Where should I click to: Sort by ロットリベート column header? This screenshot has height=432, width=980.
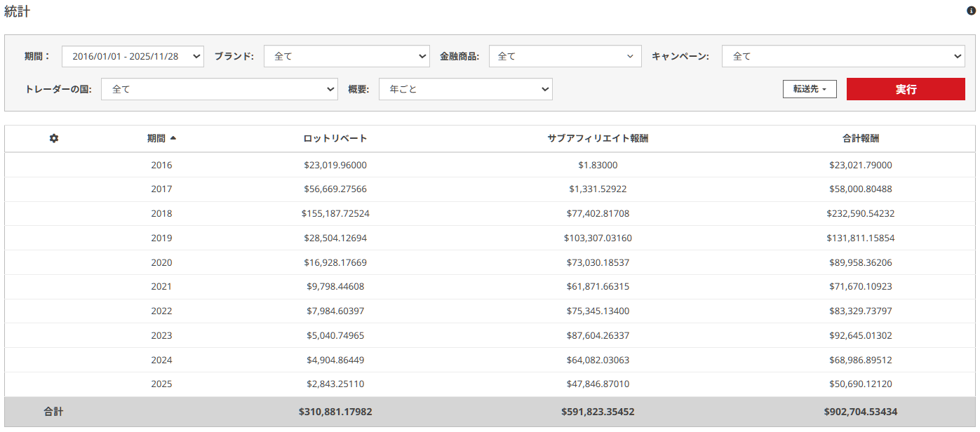pos(335,139)
